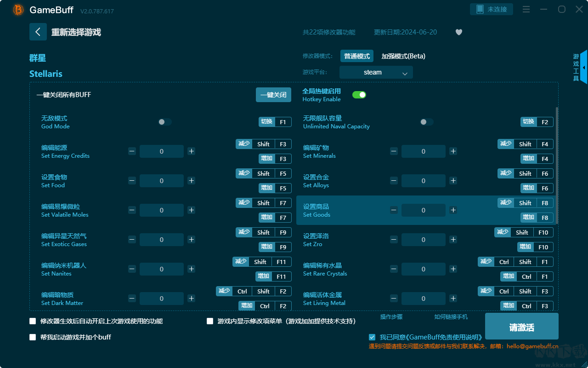Click the Set Food value input field
Screen dimensions: 588x368
(162, 181)
